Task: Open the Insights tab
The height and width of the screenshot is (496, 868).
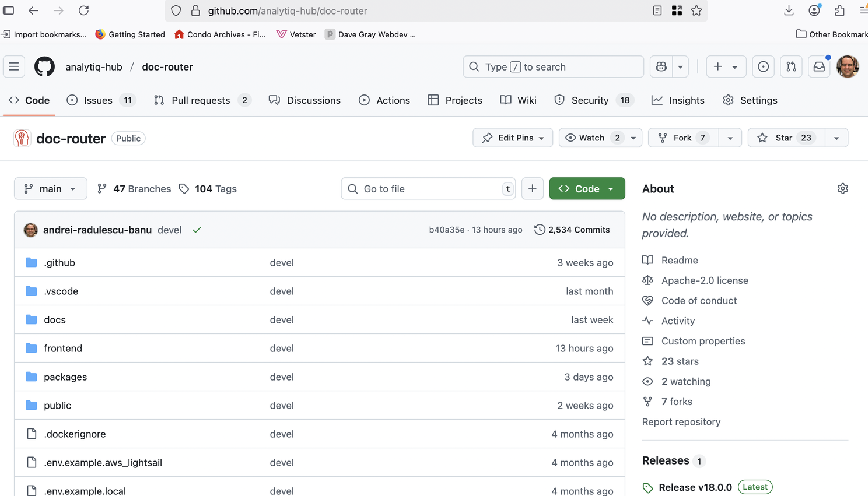Action: (678, 100)
